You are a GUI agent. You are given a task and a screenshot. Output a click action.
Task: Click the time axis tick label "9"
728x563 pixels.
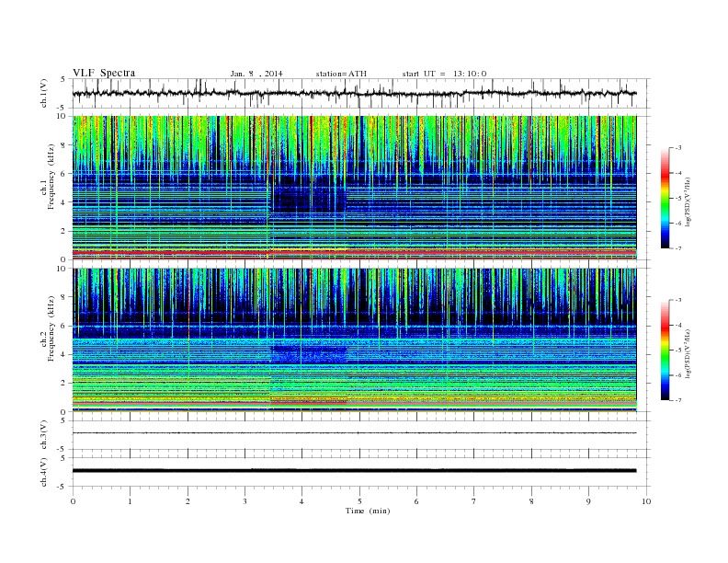point(588,501)
